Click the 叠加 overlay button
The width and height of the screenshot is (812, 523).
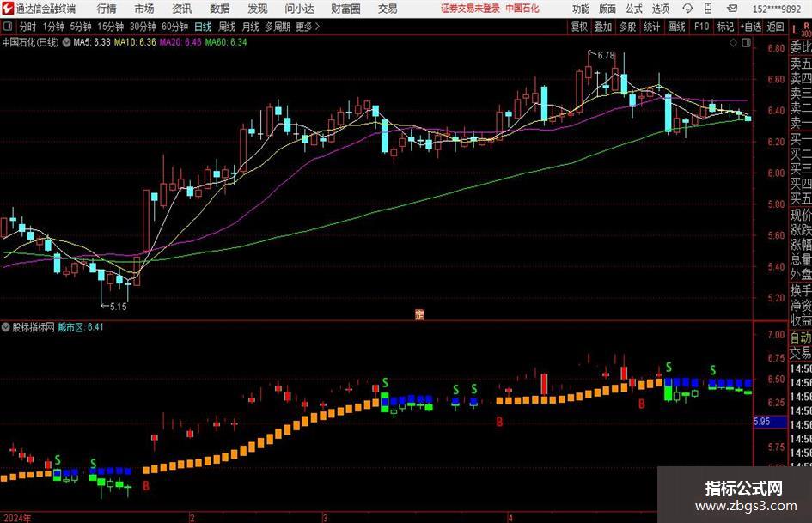(x=603, y=27)
